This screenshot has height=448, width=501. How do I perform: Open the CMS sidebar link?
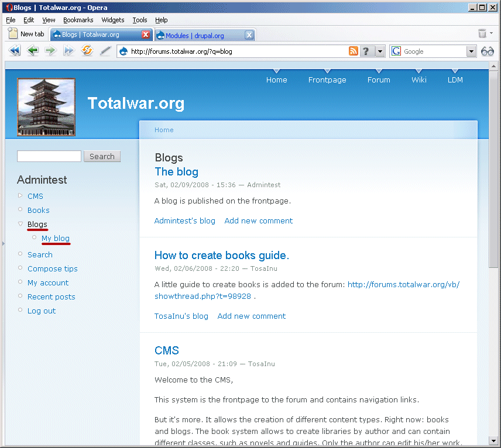pyautogui.click(x=35, y=196)
